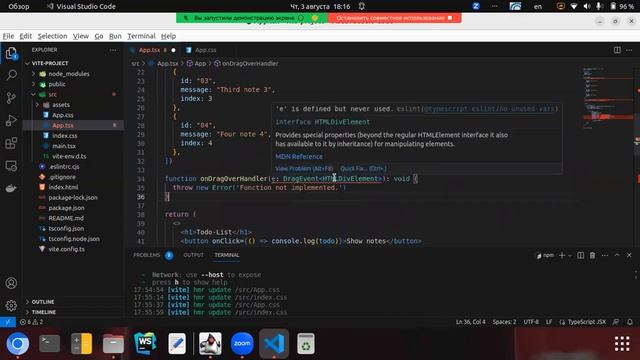Expand the TIMELINE section
640x360 pixels.
[x=44, y=312]
